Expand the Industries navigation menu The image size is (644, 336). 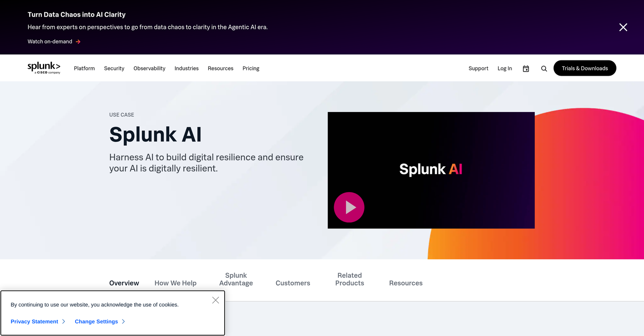[186, 68]
